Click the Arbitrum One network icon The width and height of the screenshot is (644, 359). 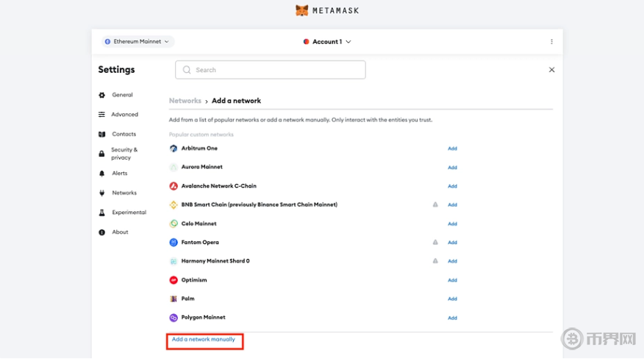tap(174, 149)
